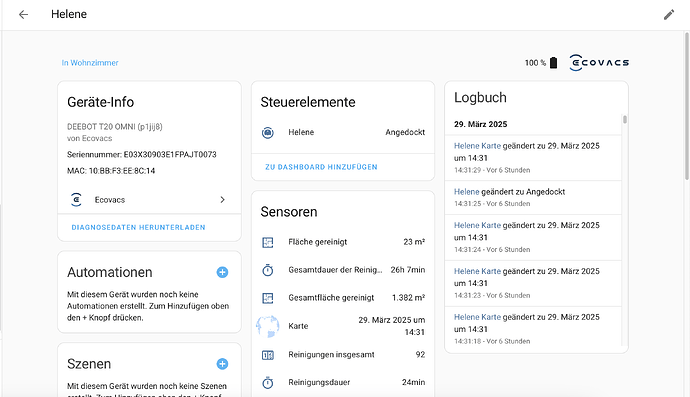Click the 24min value
This screenshot has width=690, height=397.
tap(414, 382)
